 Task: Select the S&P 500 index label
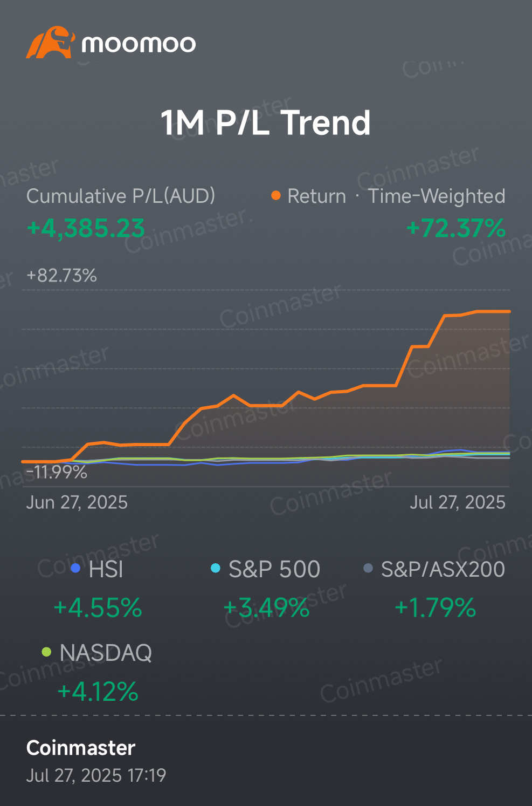[274, 569]
